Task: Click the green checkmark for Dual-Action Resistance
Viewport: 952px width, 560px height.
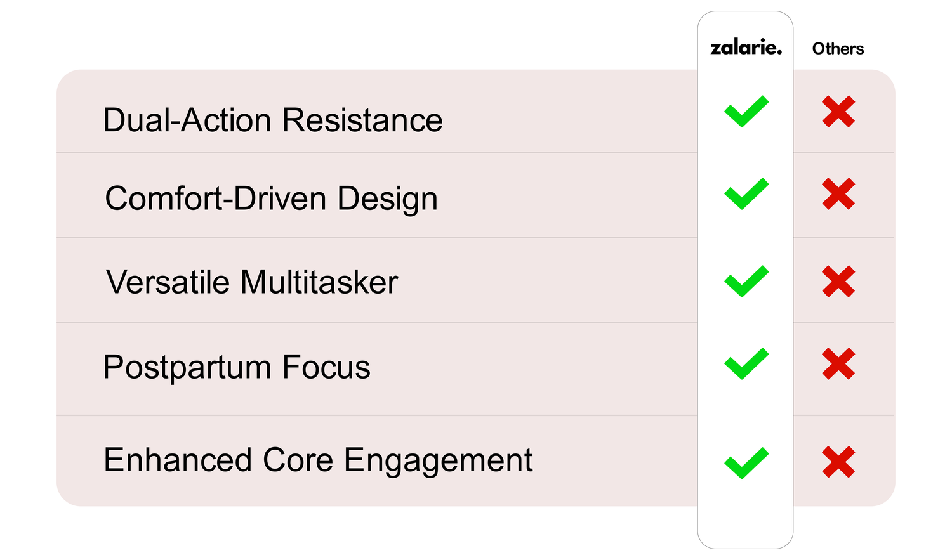Action: (746, 112)
